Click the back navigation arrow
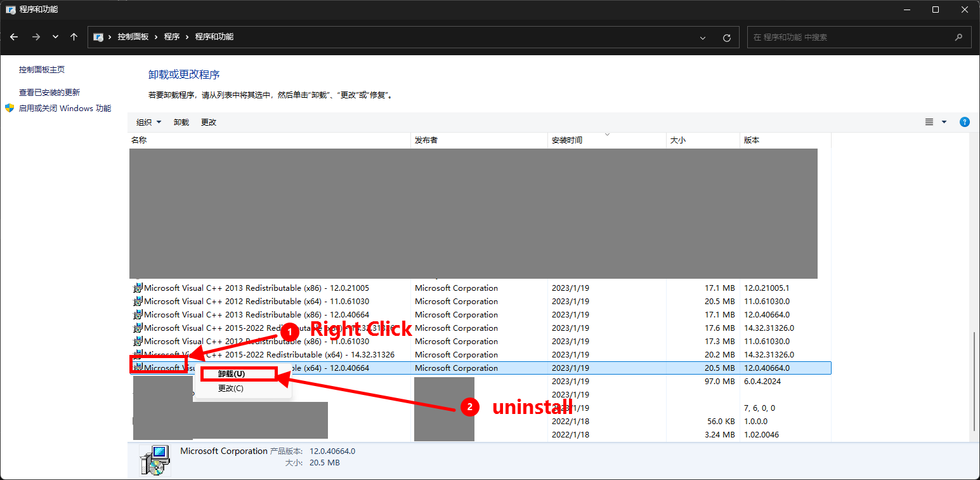This screenshot has width=980, height=480. pyautogui.click(x=14, y=37)
